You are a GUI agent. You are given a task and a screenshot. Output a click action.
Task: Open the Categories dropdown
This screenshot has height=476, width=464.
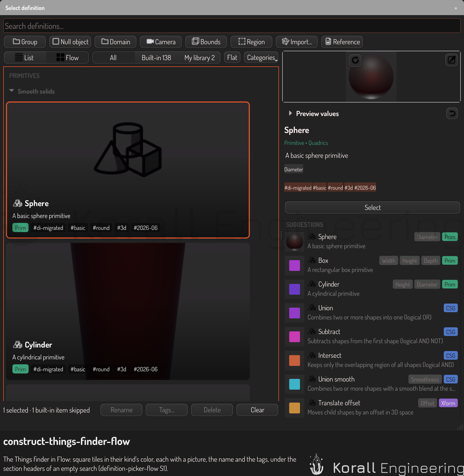(x=261, y=57)
